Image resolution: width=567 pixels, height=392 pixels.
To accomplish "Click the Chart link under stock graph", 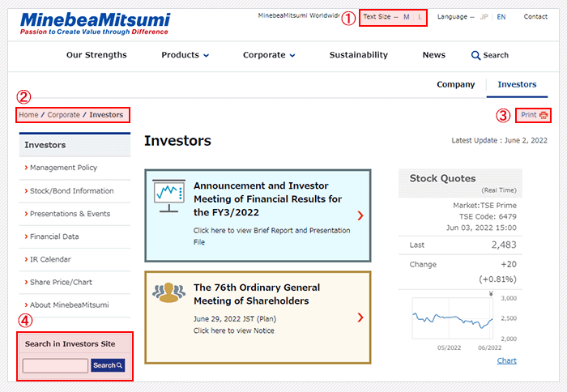I will pyautogui.click(x=506, y=360).
